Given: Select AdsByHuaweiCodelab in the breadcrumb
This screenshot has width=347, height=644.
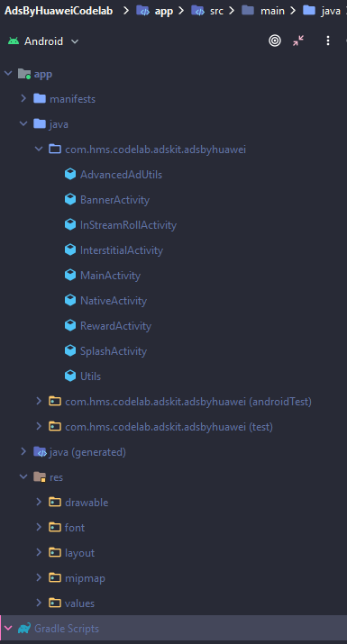Looking at the screenshot, I should 59,11.
